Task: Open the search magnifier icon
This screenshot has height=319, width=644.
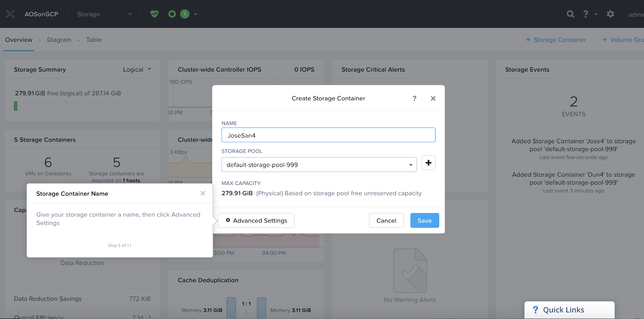Action: click(x=570, y=14)
